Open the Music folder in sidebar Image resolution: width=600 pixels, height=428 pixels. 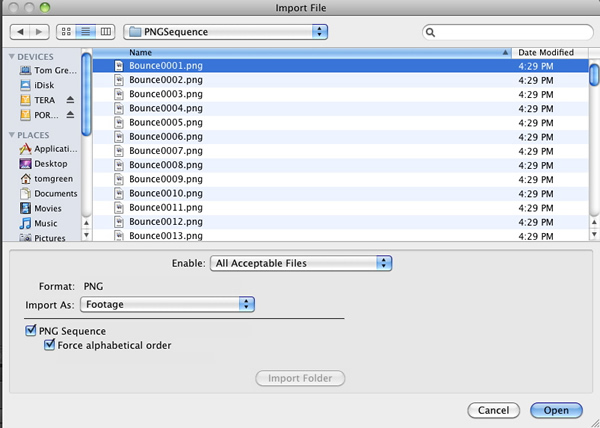coord(38,223)
